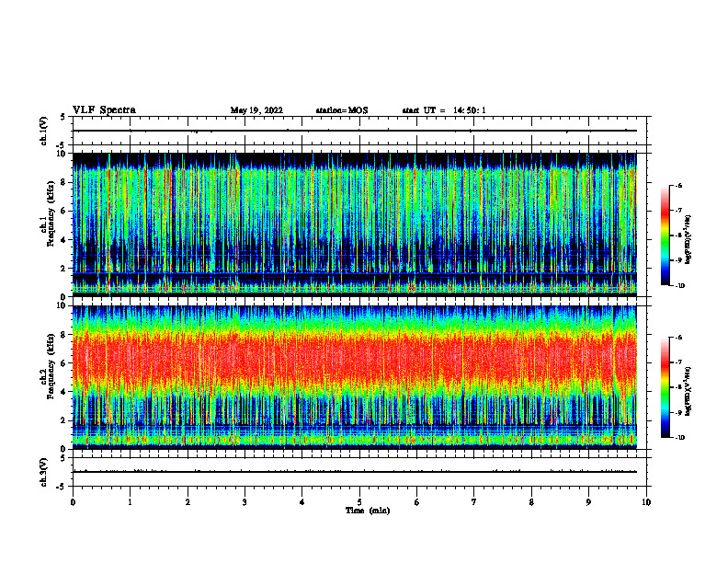Click the ch.3(V) waveform trace

(354, 472)
